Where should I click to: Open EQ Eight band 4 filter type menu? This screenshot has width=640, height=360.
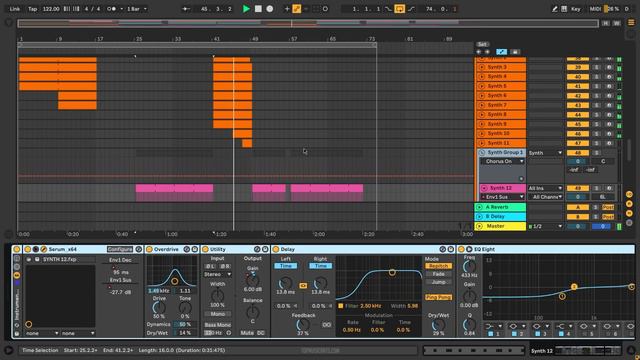coord(563,326)
